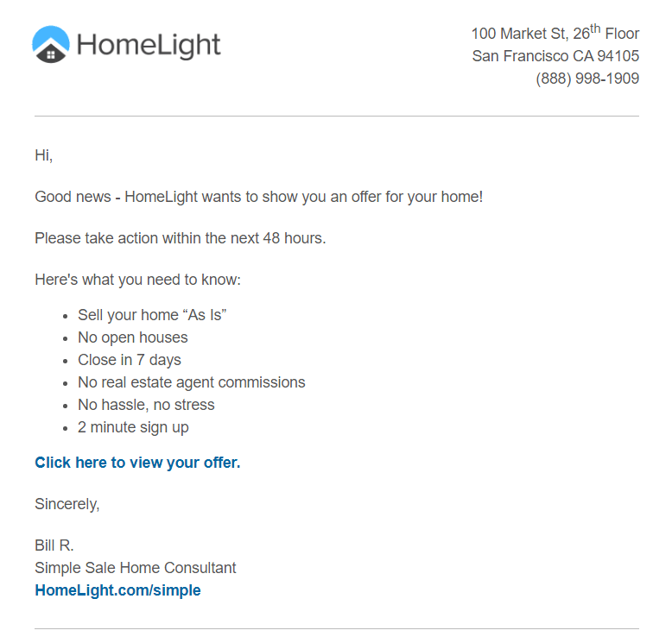
Task: Click the 'No open houses' bullet item
Action: click(x=133, y=337)
